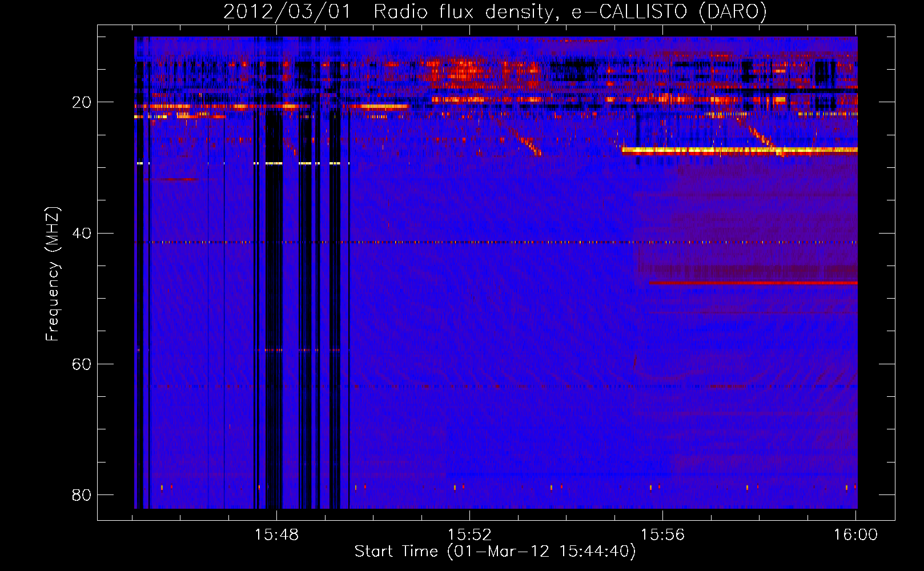The image size is (924, 571).
Task: Click the 20 MHz frequency tick label
Action: pos(82,102)
